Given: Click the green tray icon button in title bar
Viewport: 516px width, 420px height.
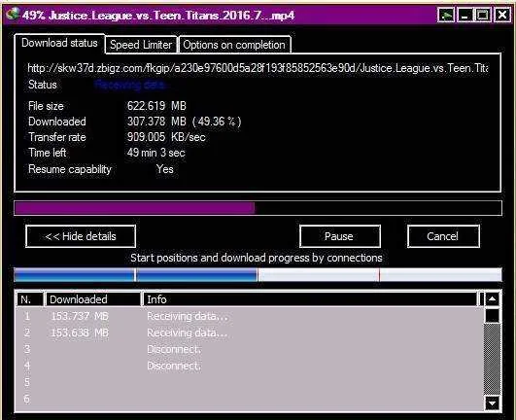Looking at the screenshot, I should click(446, 16).
